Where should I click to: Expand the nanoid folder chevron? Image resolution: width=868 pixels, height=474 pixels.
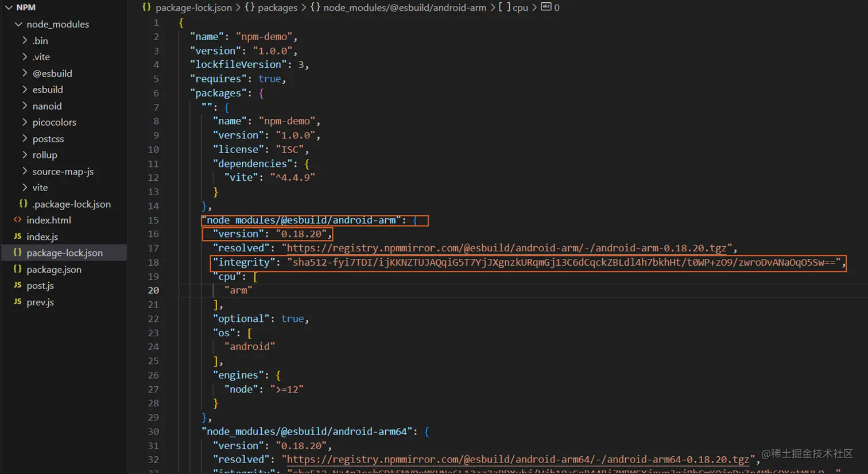(x=25, y=106)
